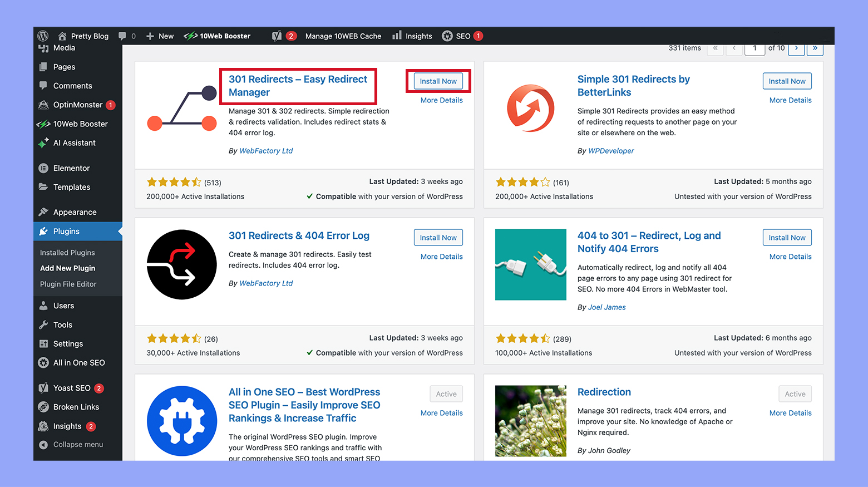
Task: Click the Insights bar-chart icon in admin bar
Action: click(397, 36)
